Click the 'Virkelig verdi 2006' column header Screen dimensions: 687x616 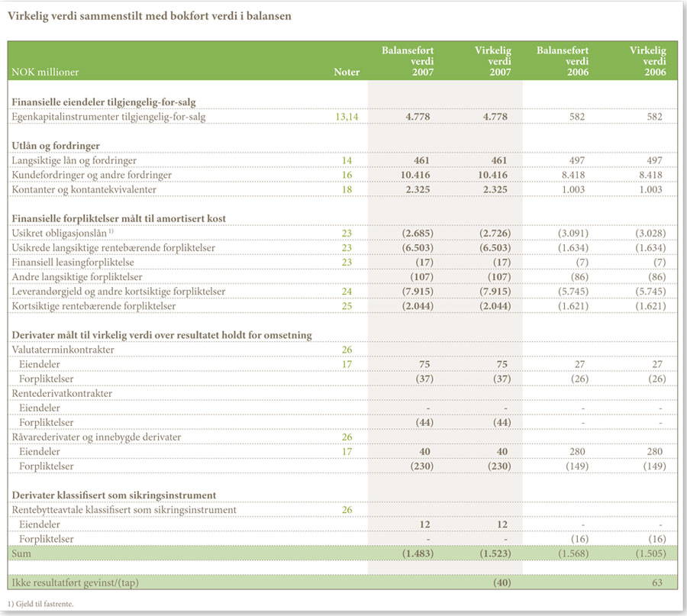647,61
